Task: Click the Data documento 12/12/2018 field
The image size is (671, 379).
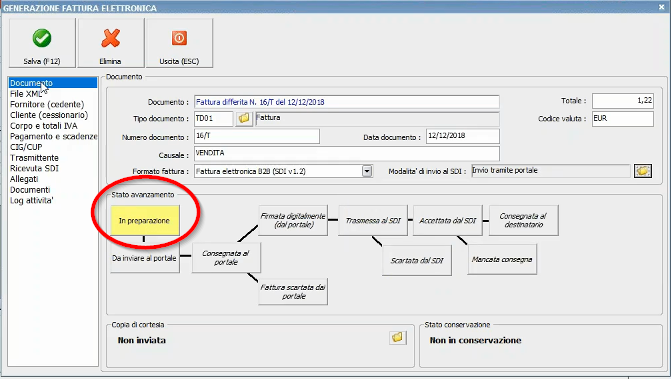Action: pos(463,136)
